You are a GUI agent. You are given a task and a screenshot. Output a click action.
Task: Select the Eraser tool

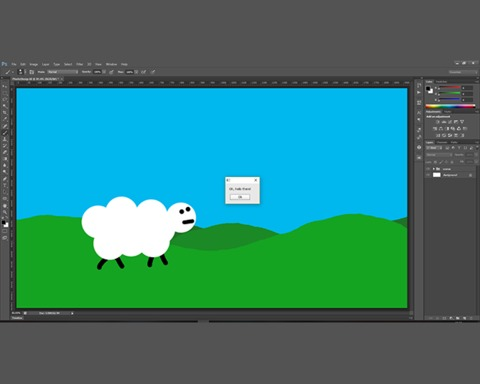coord(5,152)
